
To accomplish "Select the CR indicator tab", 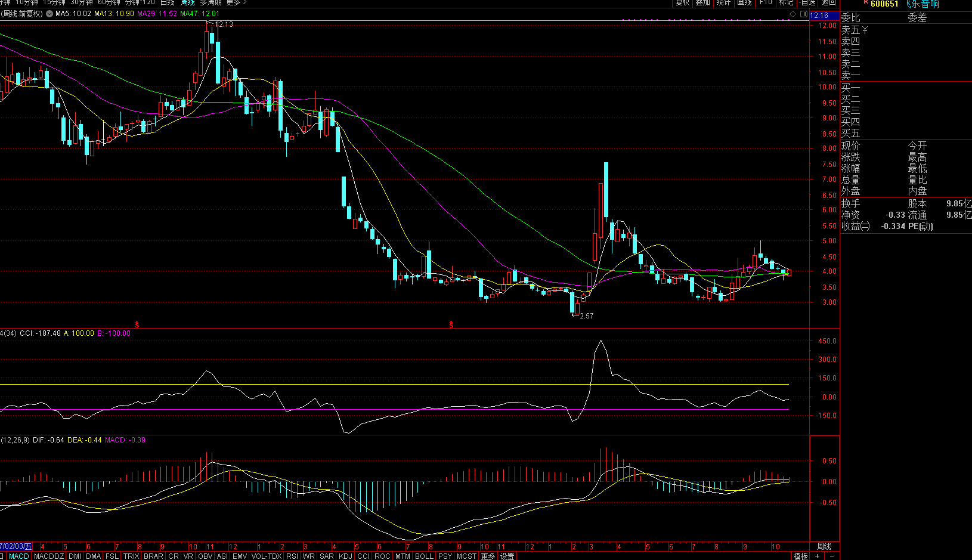I will (173, 556).
